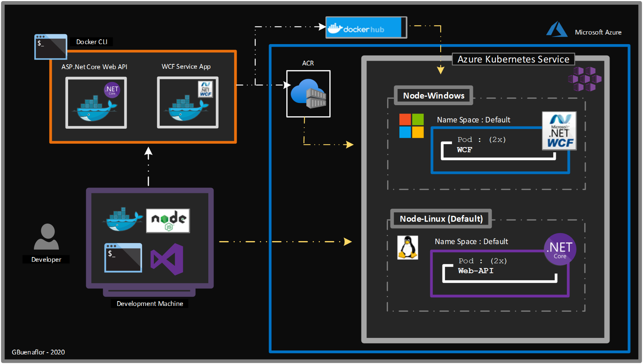Click the GBuenaflor - 2020 credit text
Viewport: 643px width, 364px height.
tap(38, 352)
